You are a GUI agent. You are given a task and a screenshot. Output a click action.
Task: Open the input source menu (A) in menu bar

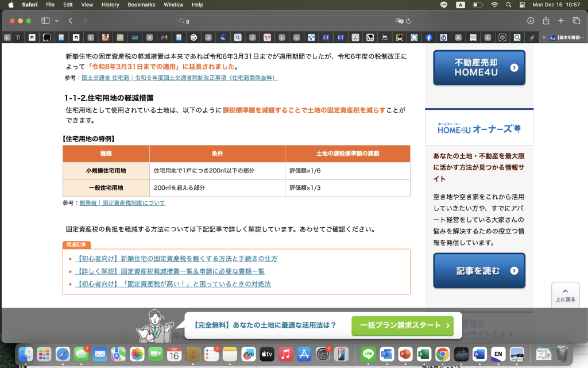[x=460, y=5]
